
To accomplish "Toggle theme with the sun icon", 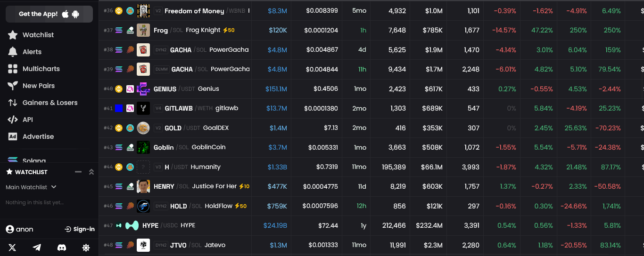I will 86,248.
